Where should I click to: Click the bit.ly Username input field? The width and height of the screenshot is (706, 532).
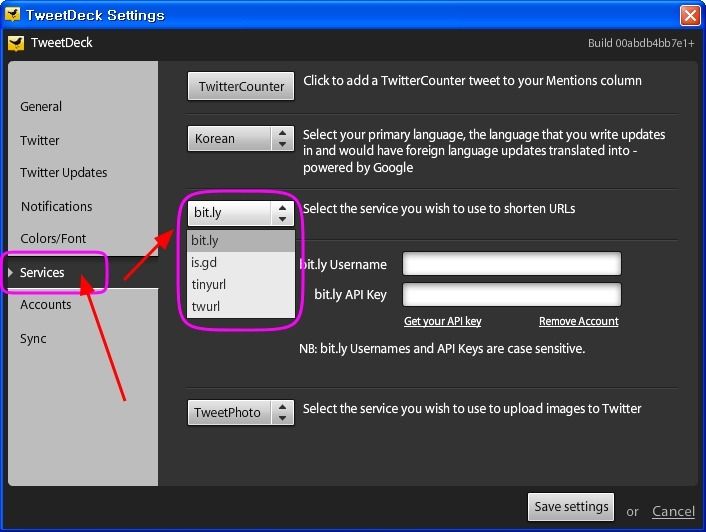512,264
